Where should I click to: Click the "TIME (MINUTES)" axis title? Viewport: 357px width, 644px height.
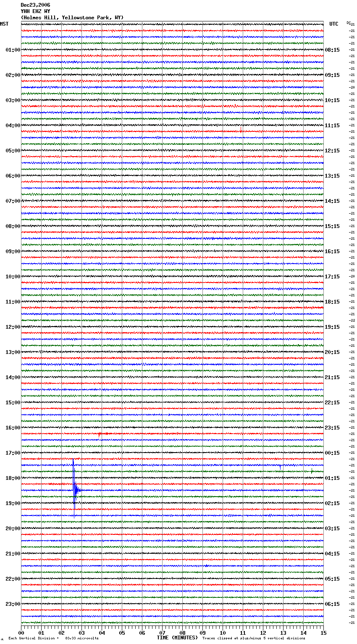click(177, 638)
